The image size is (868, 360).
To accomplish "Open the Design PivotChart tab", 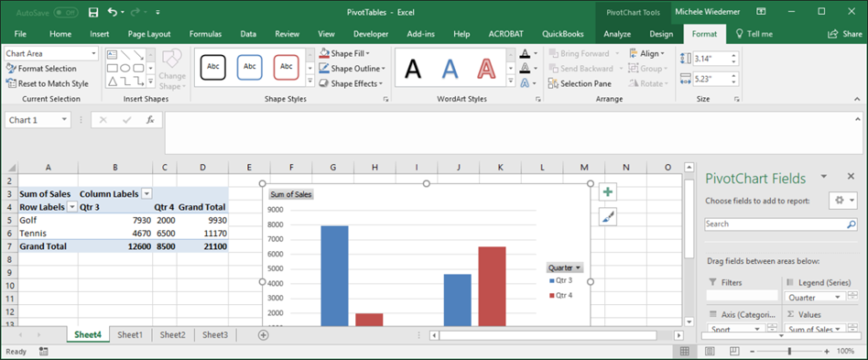I will point(661,34).
